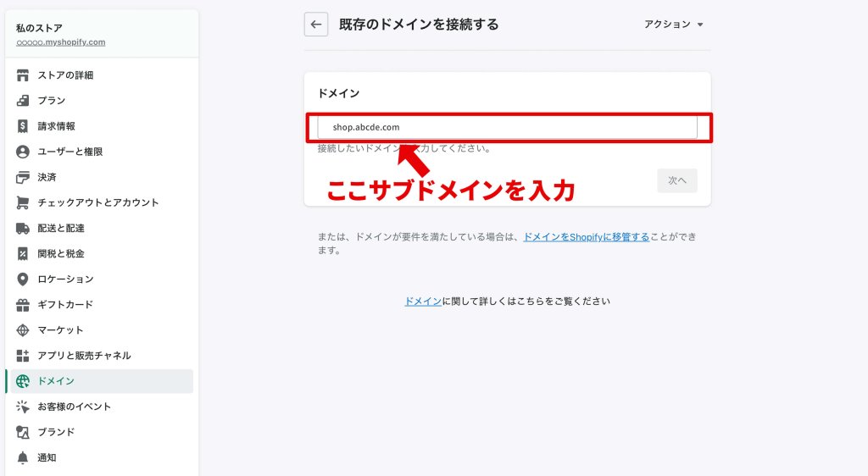The height and width of the screenshot is (476, 868).
Task: Open ロケーション menu item
Action: [102, 280]
